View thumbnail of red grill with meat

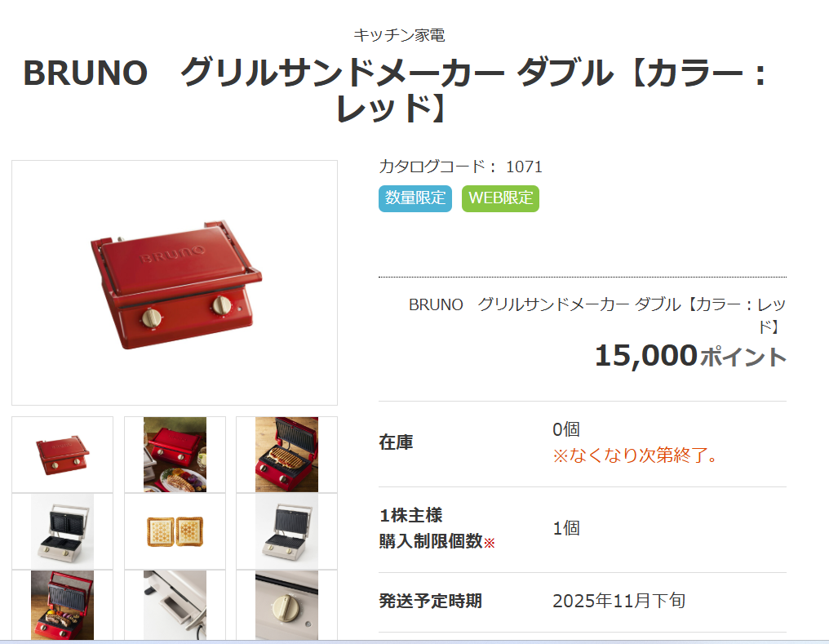click(x=62, y=605)
